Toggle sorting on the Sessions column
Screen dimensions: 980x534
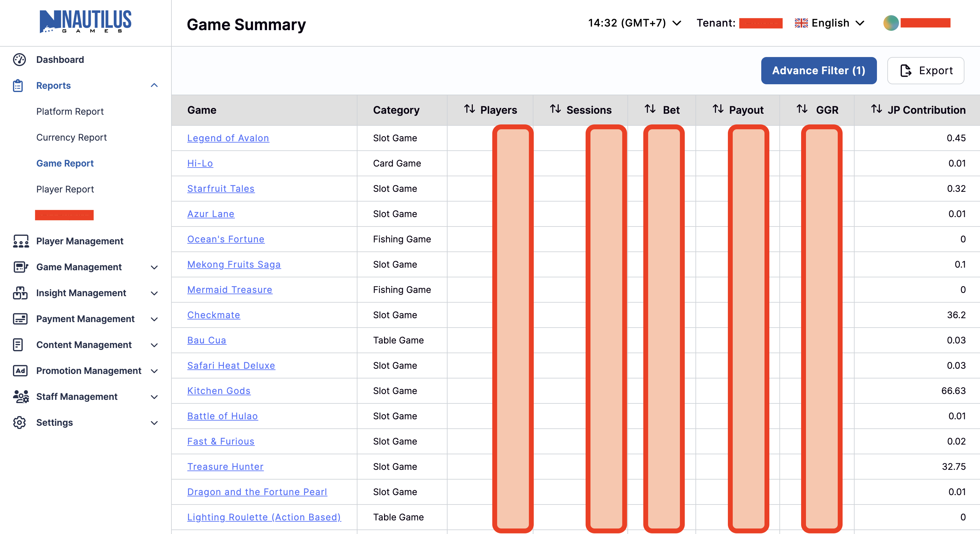555,110
